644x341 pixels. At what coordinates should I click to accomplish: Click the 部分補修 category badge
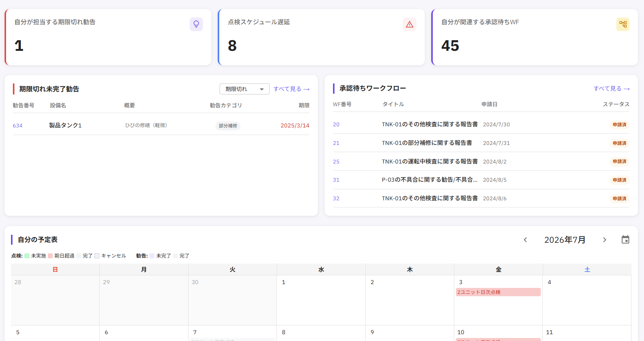[x=228, y=126]
